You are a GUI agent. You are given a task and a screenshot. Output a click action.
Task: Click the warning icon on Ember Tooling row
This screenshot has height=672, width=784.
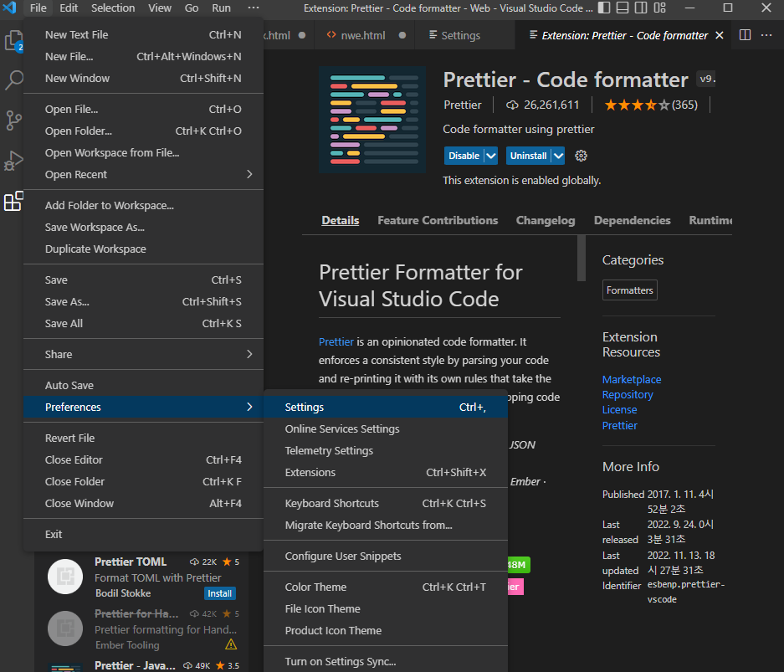[231, 644]
